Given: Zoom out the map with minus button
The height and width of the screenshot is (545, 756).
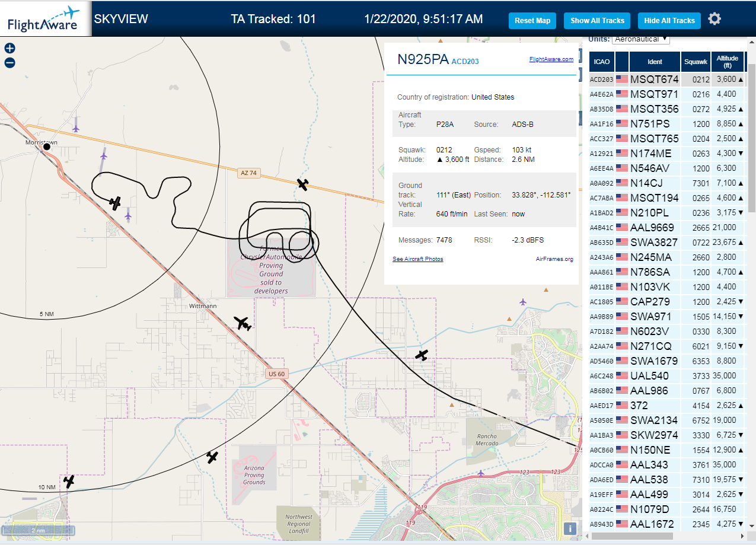Looking at the screenshot, I should (x=9, y=63).
